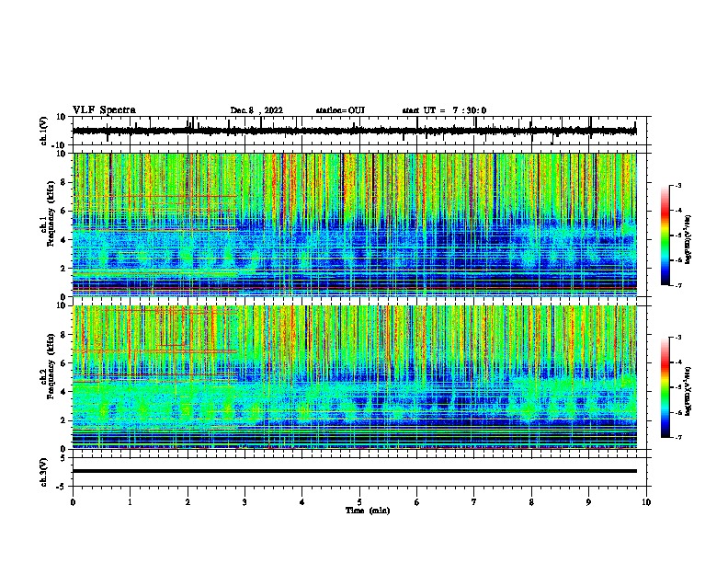Click the "10" tick on the time axis
Viewport: 728px width, 563px height.
pyautogui.click(x=646, y=502)
